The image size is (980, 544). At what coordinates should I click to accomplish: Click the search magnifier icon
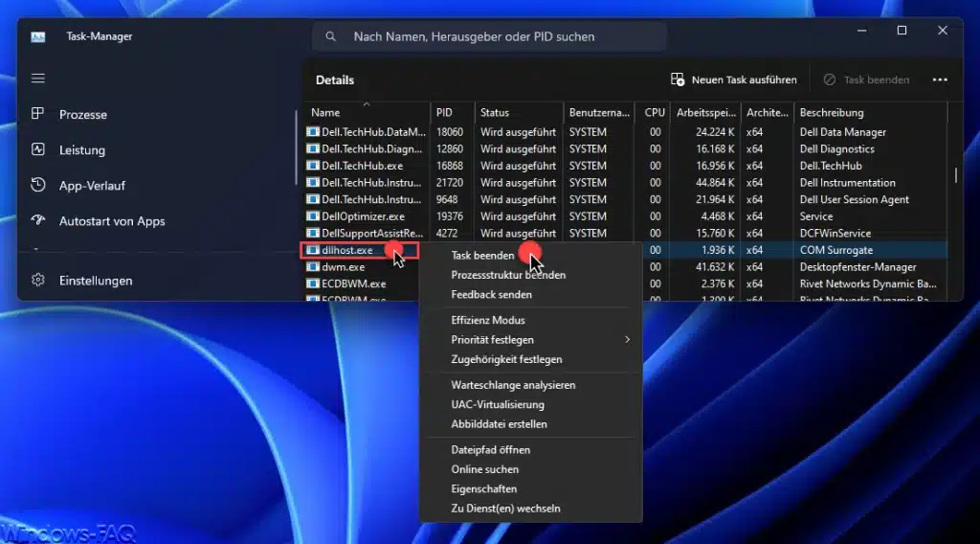pyautogui.click(x=330, y=37)
